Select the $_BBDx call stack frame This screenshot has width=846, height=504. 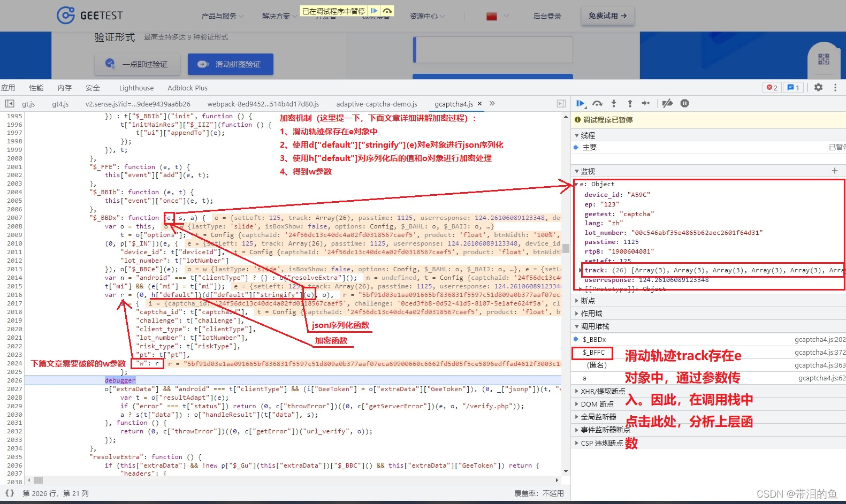pos(709,339)
